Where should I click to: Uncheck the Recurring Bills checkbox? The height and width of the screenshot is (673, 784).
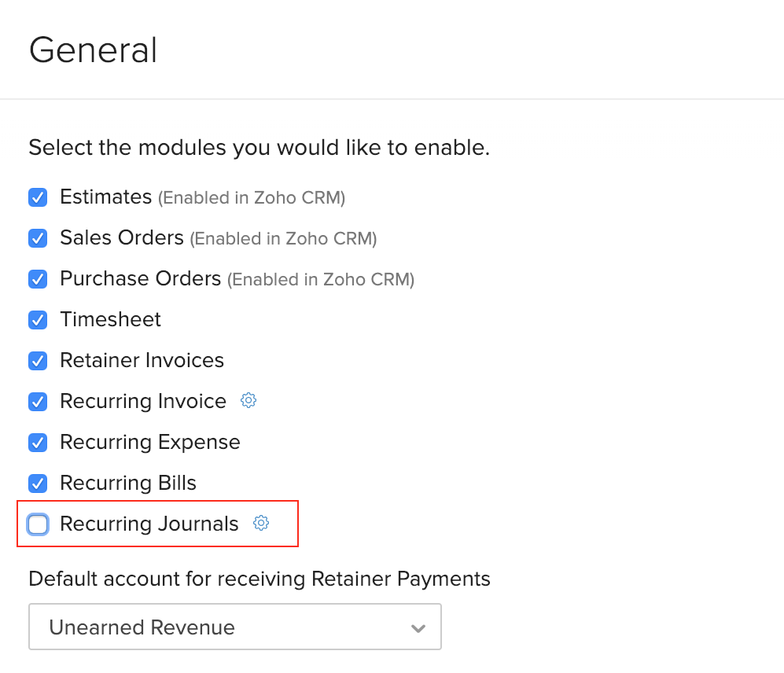coord(38,484)
